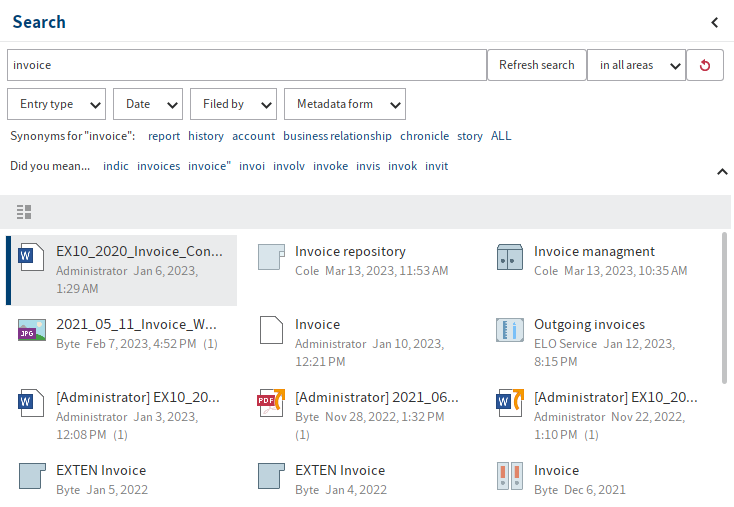The height and width of the screenshot is (507, 734).
Task: Click the binder icon for Outgoing invoices
Action: [x=510, y=330]
